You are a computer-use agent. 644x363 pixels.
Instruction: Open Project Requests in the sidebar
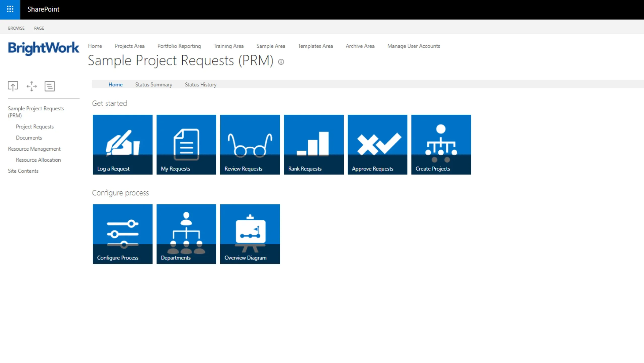tap(35, 127)
